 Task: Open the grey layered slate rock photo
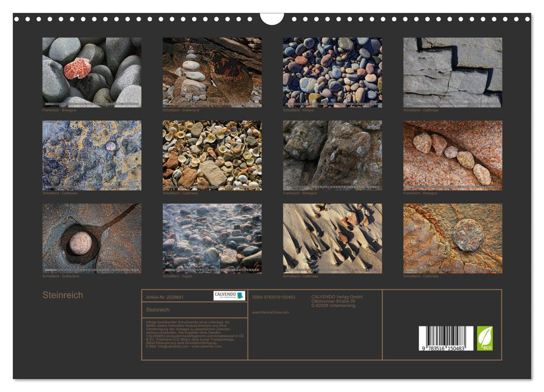pos(452,72)
